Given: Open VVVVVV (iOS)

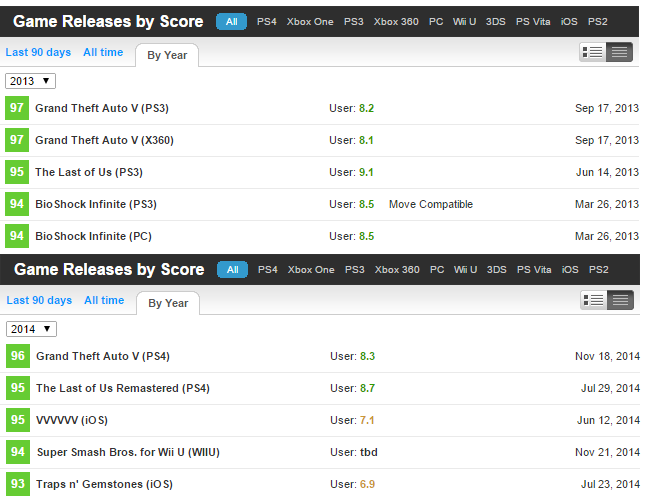Looking at the screenshot, I should (x=72, y=420).
